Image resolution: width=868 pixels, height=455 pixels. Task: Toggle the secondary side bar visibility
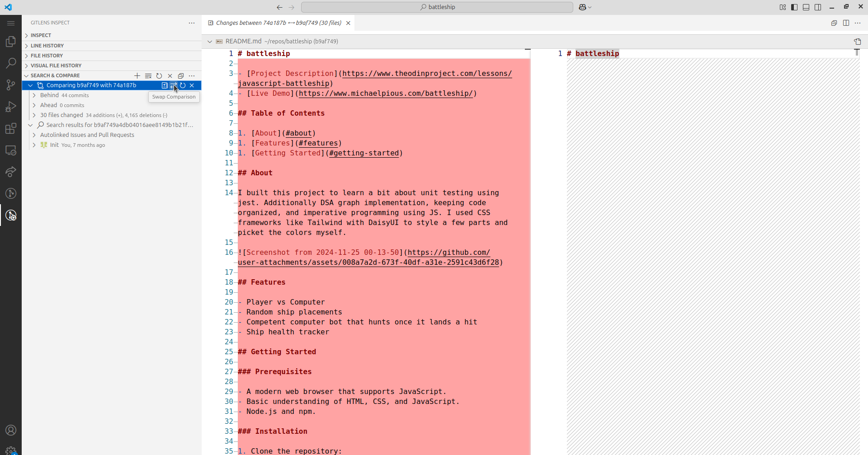point(818,7)
